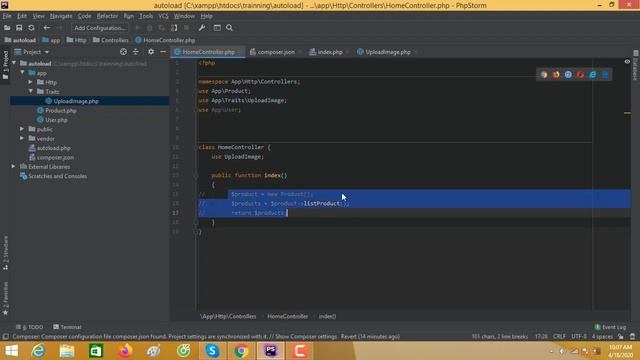Click the Collapse All icon in Project panel
The width and height of the screenshot is (640, 360).
pos(136,52)
